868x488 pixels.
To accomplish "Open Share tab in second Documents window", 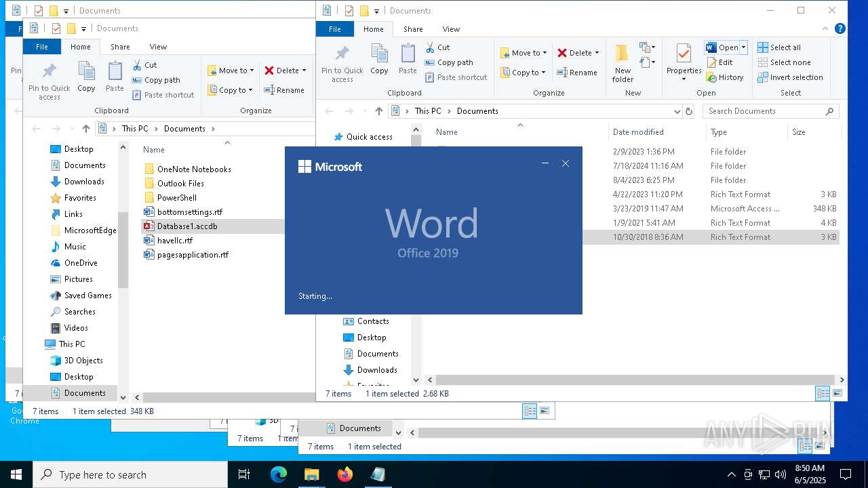I will pos(120,47).
